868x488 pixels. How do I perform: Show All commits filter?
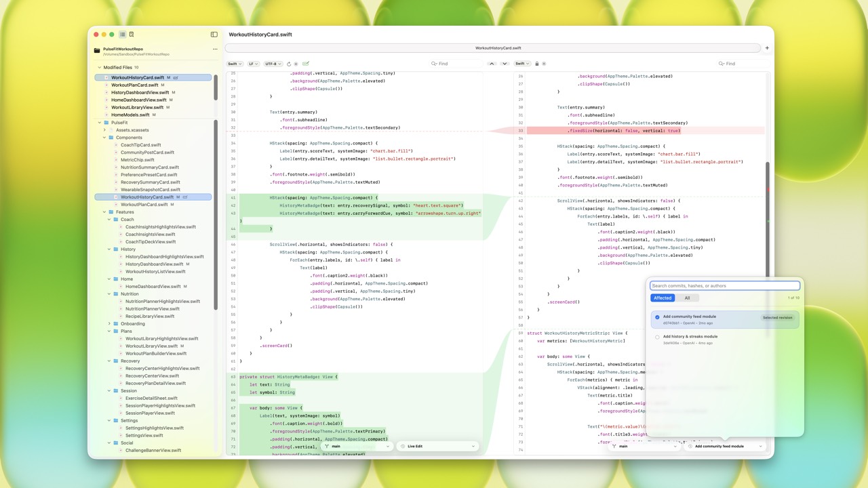coord(687,298)
